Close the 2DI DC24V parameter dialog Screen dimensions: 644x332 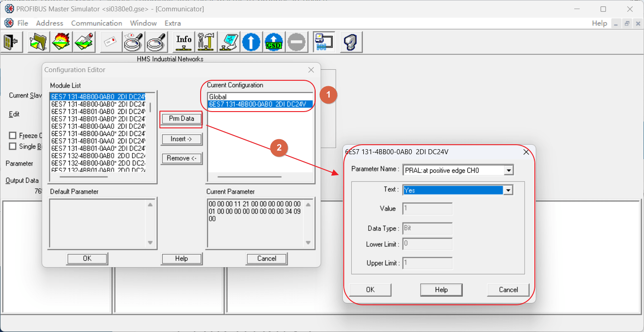click(x=526, y=152)
